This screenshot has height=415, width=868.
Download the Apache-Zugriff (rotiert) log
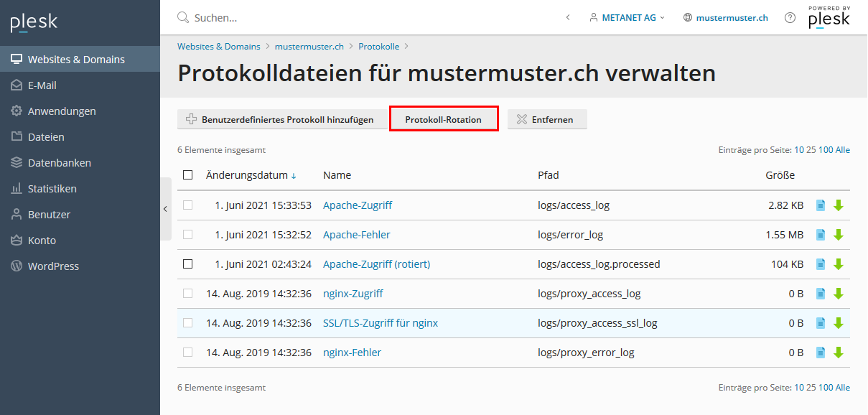click(x=838, y=264)
